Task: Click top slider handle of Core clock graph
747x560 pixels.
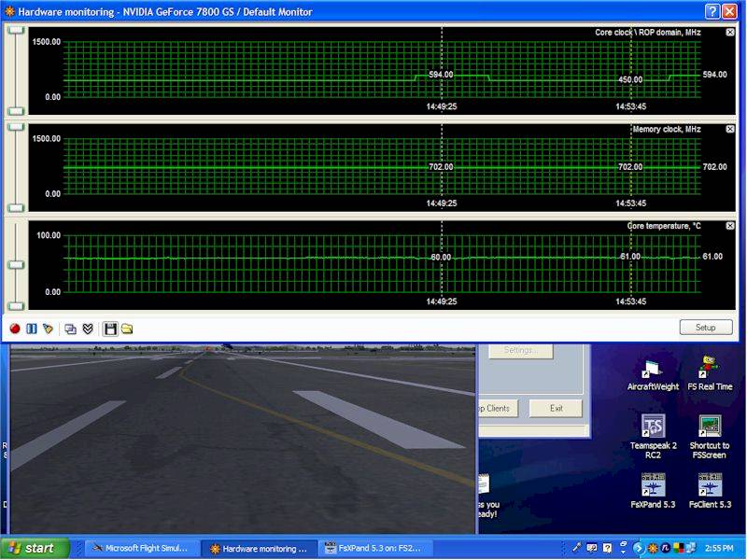Action: point(16,30)
